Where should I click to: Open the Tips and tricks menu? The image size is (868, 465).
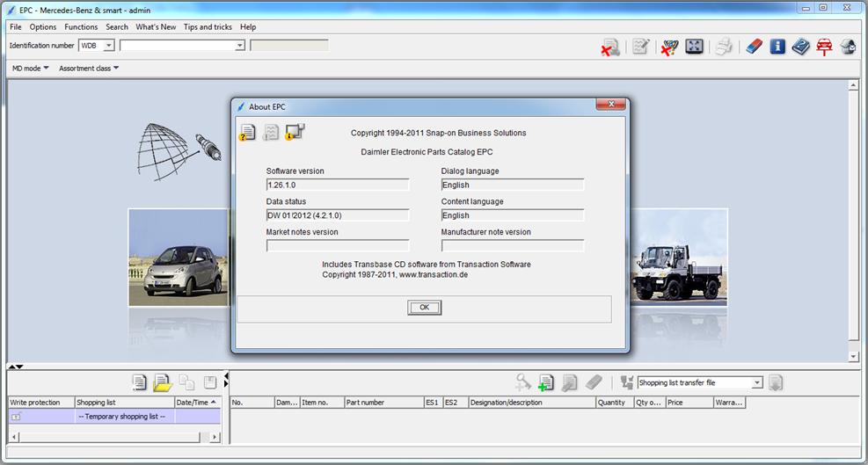[208, 26]
